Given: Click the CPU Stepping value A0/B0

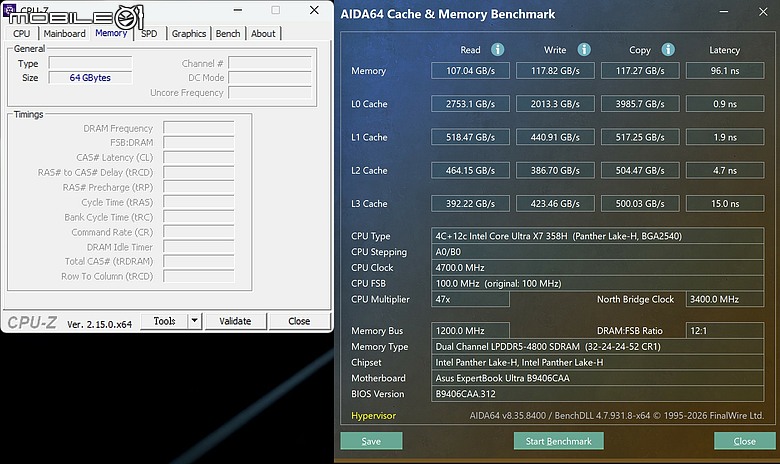Looking at the screenshot, I should pyautogui.click(x=597, y=252).
